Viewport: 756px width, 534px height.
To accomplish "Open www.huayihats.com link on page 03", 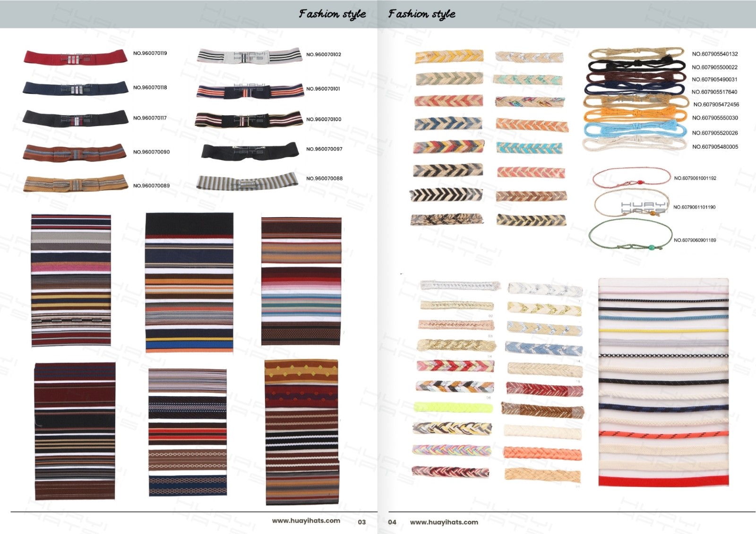I will [x=306, y=521].
